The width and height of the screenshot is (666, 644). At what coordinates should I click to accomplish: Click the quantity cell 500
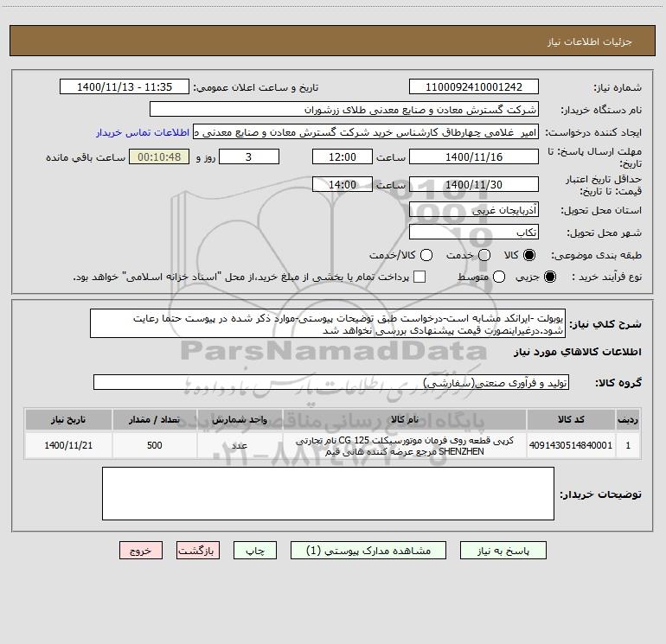(155, 445)
